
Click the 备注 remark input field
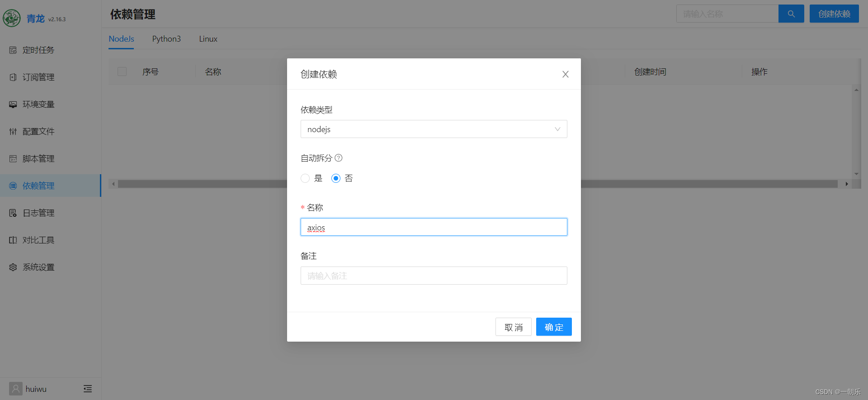click(434, 276)
